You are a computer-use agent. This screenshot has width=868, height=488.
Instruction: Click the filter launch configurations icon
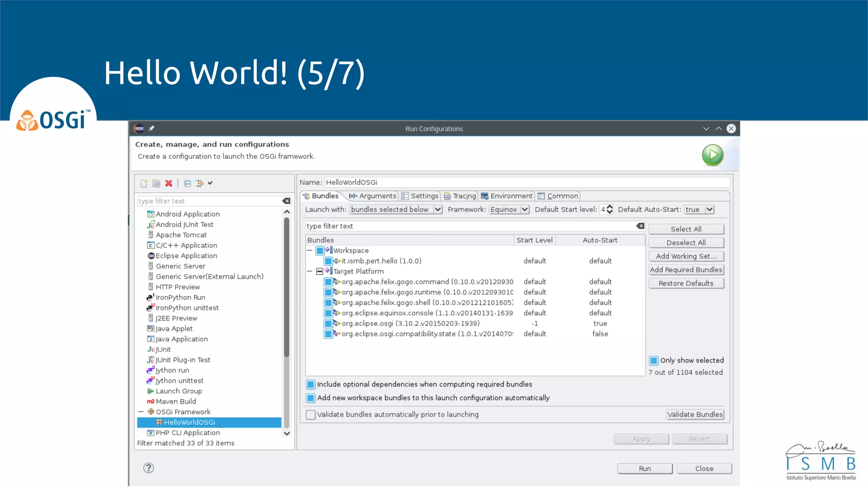click(200, 183)
